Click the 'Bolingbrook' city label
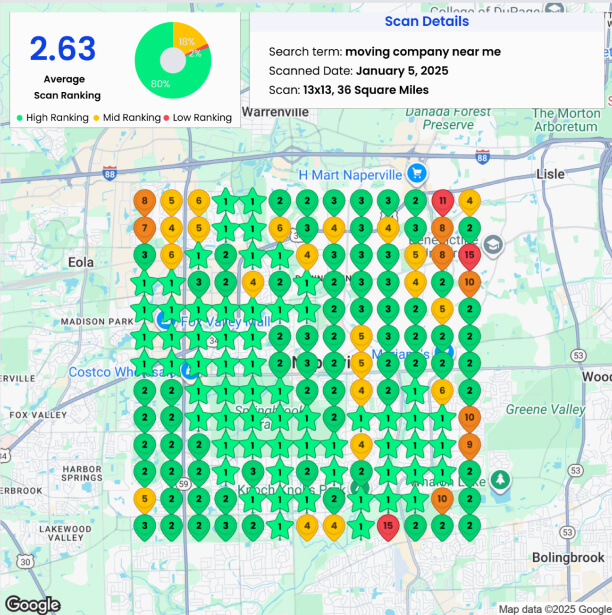The image size is (612, 615). (568, 557)
